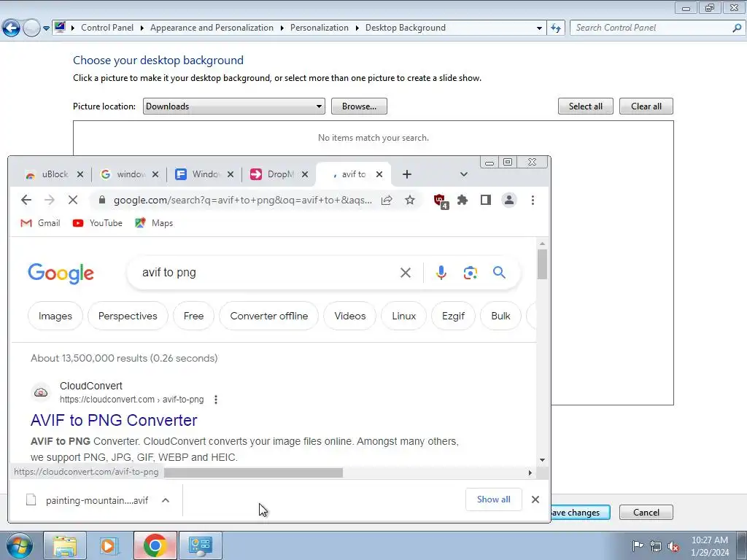Open Windows Start menu orb
This screenshot has height=560, width=747.
[20, 545]
